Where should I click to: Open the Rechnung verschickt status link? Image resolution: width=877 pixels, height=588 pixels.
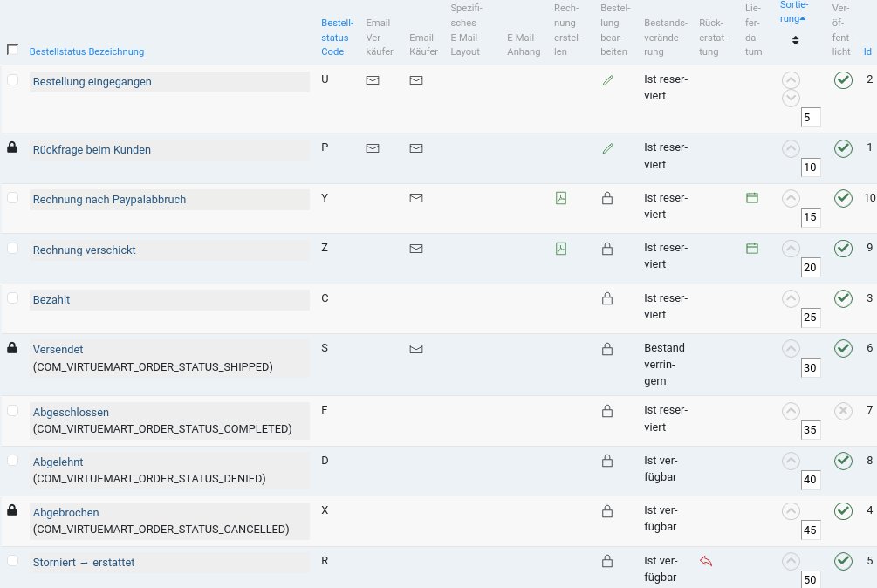(x=84, y=250)
